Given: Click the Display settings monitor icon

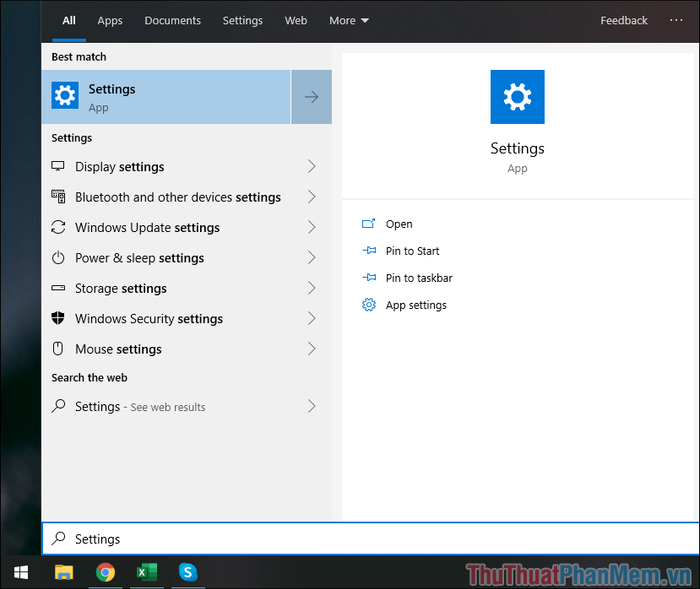Looking at the screenshot, I should pyautogui.click(x=58, y=167).
